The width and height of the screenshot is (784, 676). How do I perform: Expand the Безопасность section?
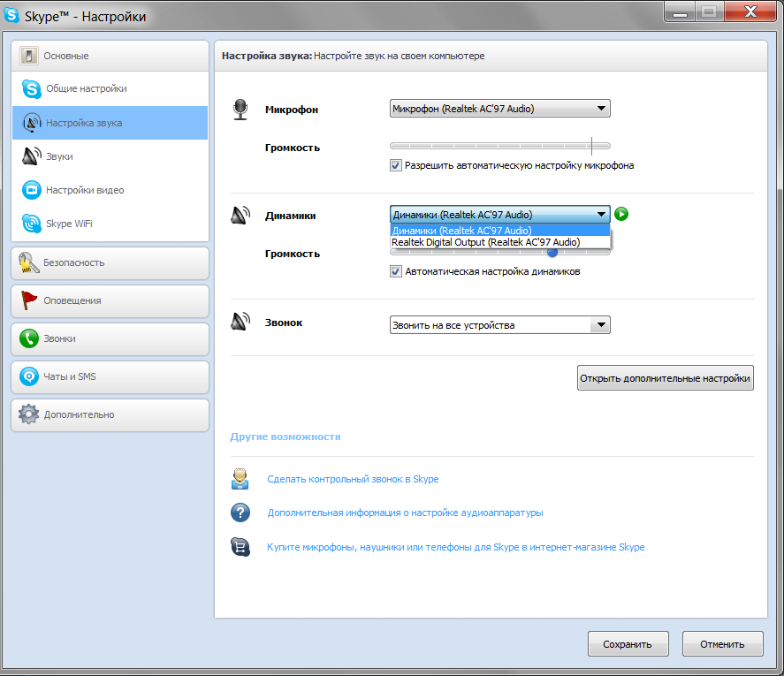pos(110,262)
